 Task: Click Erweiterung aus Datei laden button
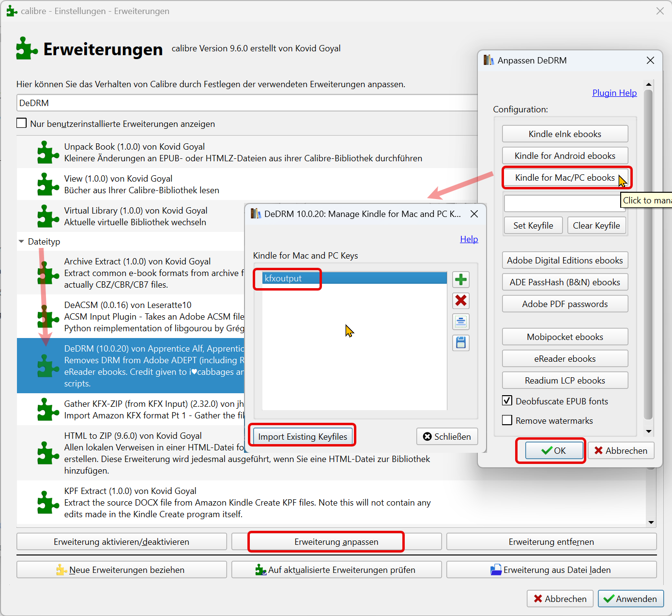pos(551,570)
